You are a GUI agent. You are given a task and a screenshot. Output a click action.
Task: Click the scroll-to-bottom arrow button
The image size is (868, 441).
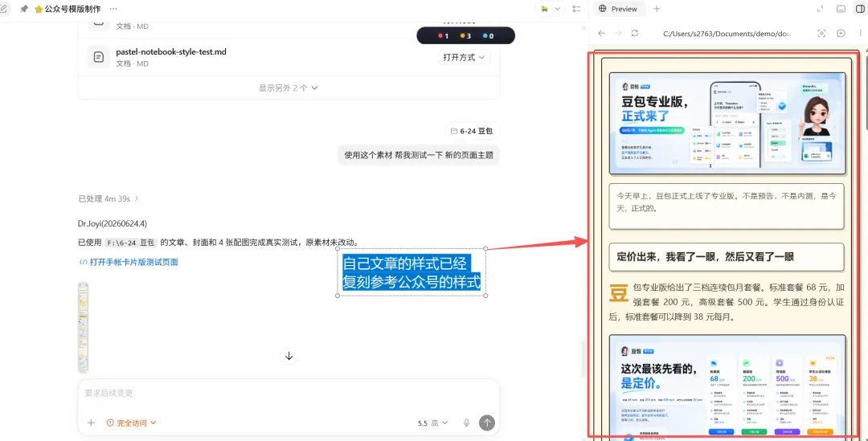pos(289,356)
